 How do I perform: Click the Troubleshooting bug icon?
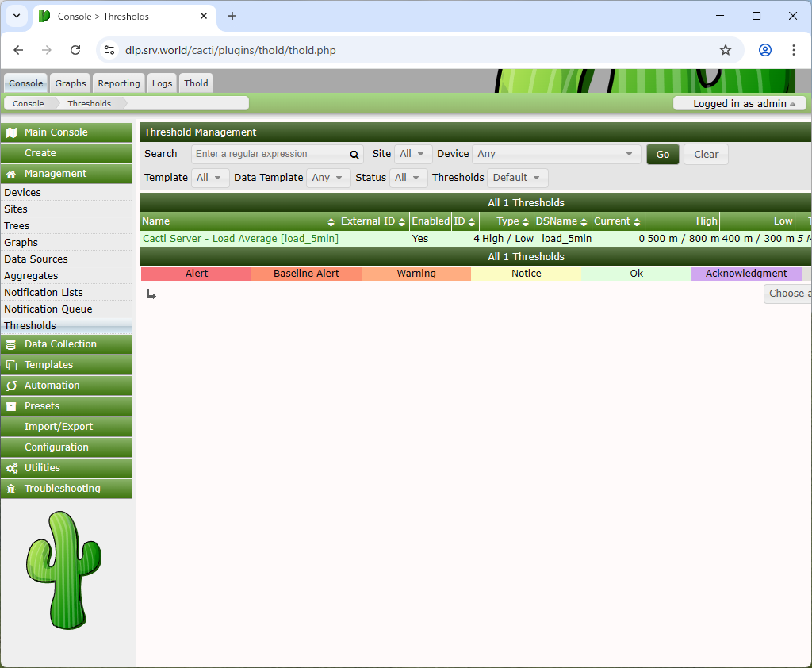[x=11, y=489]
